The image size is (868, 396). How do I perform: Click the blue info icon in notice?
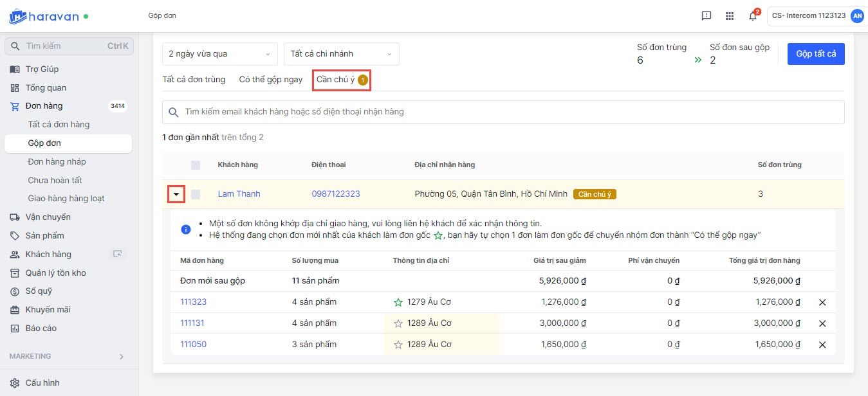pyautogui.click(x=186, y=230)
